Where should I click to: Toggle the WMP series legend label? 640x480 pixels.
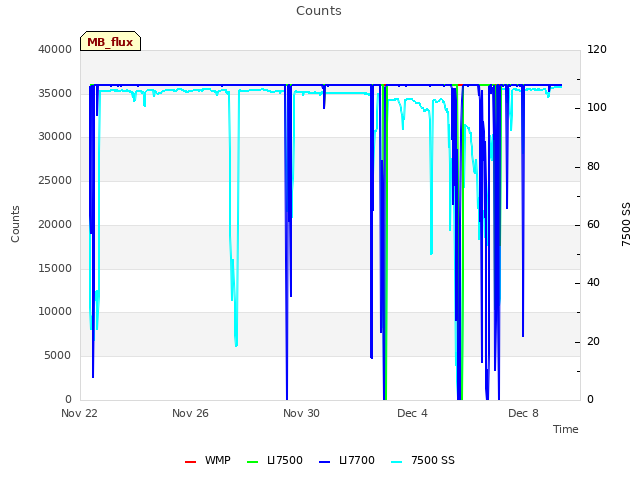[x=218, y=460]
